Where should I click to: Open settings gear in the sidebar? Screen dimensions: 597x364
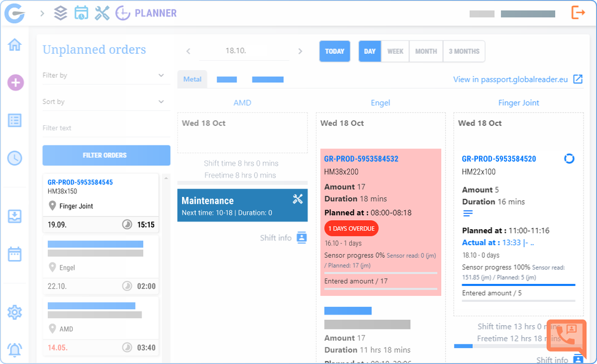(x=15, y=312)
